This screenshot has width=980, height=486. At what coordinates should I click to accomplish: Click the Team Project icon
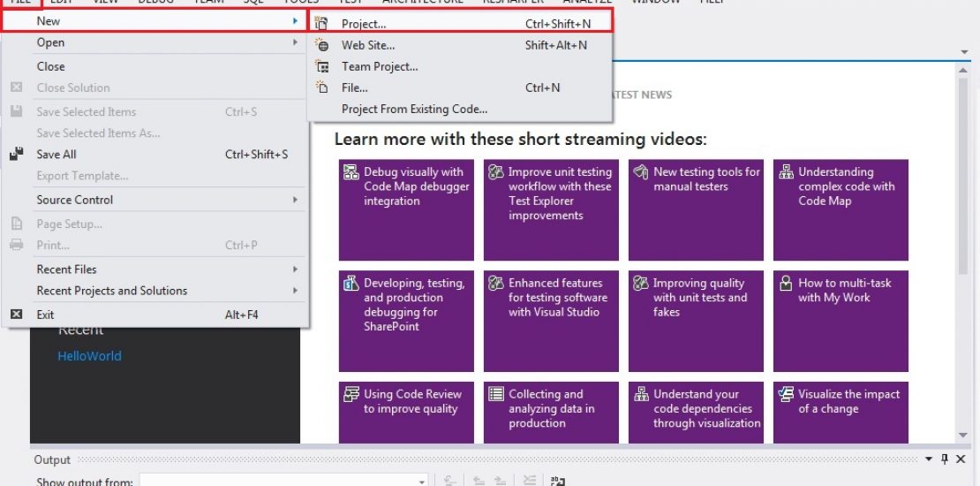[322, 66]
